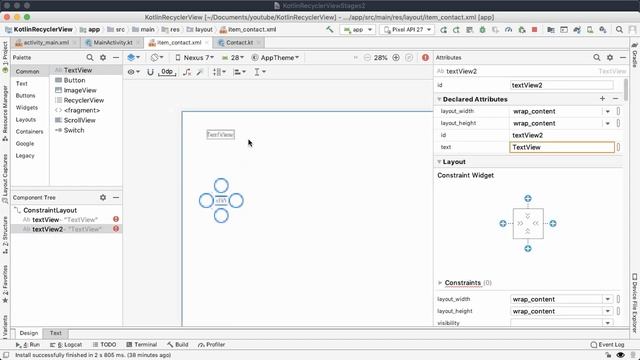Open declared layout_width dropdown arrow
Screen dimensions: 640x360
(607, 111)
